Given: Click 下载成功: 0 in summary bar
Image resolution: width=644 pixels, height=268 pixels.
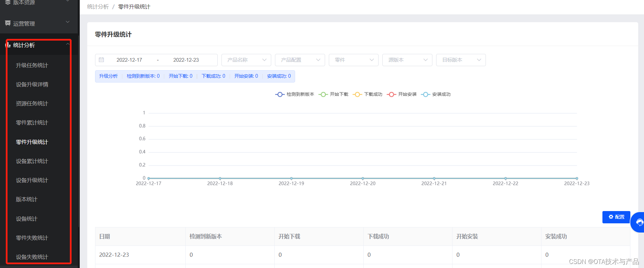Looking at the screenshot, I should 213,76.
